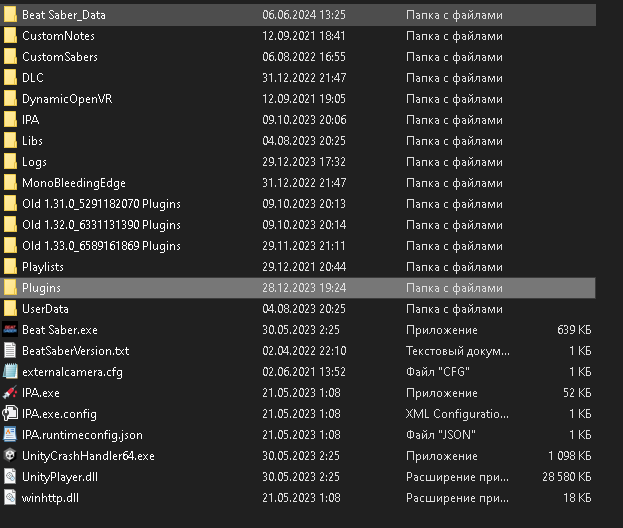Screen dimensions: 623x528
Task: Select the UnityCrashHandler64.exe Unity icon
Action: (10, 456)
